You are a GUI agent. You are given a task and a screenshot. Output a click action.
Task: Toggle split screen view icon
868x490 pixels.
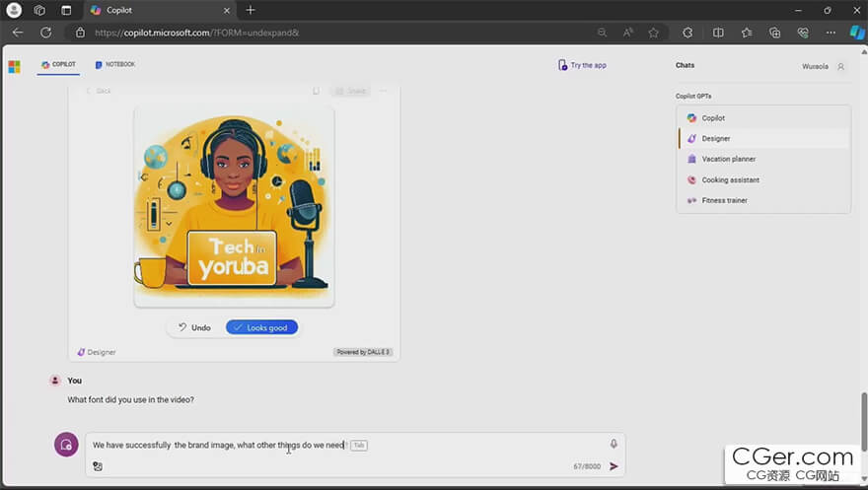click(718, 33)
